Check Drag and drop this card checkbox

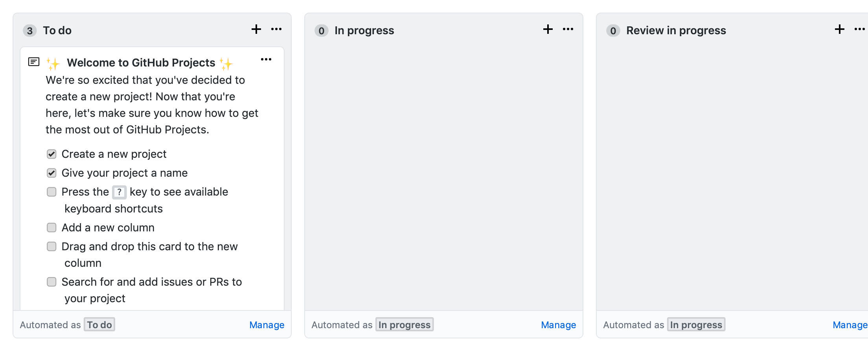click(x=51, y=246)
